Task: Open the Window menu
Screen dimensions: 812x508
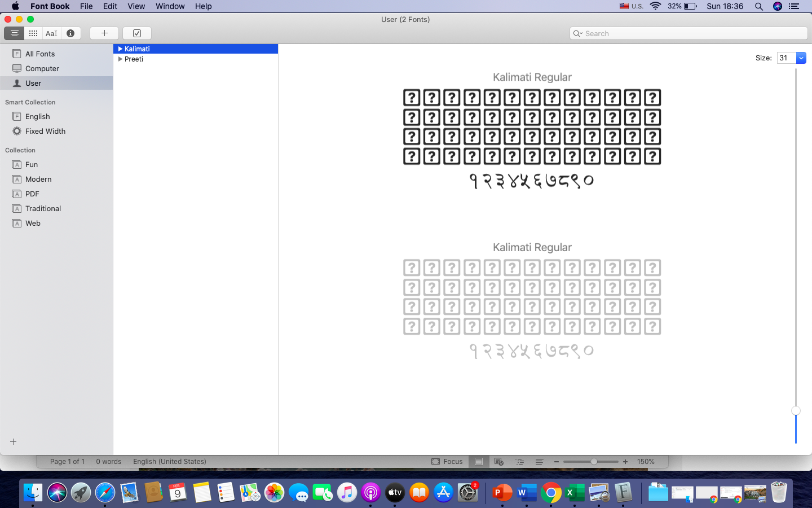Action: 170,6
